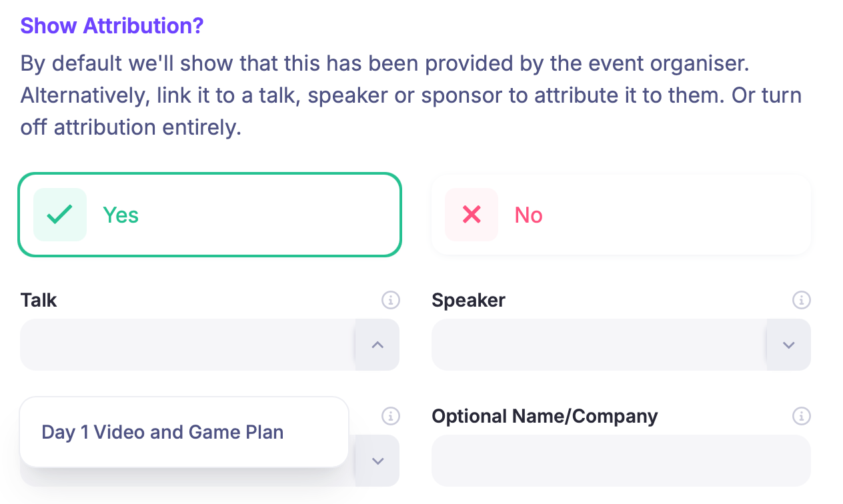Image resolution: width=843 pixels, height=504 pixels.
Task: Click the Speaker field info icon
Action: click(802, 300)
